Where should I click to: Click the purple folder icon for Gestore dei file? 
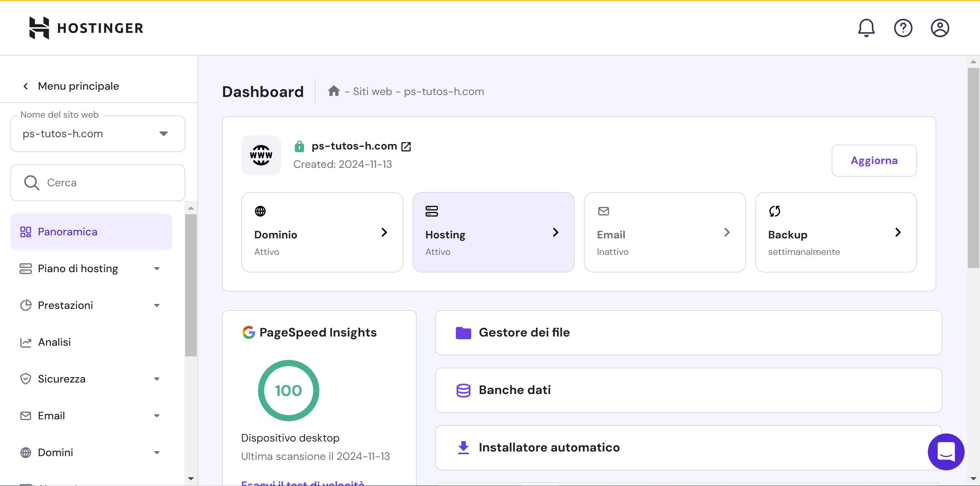[464, 333]
